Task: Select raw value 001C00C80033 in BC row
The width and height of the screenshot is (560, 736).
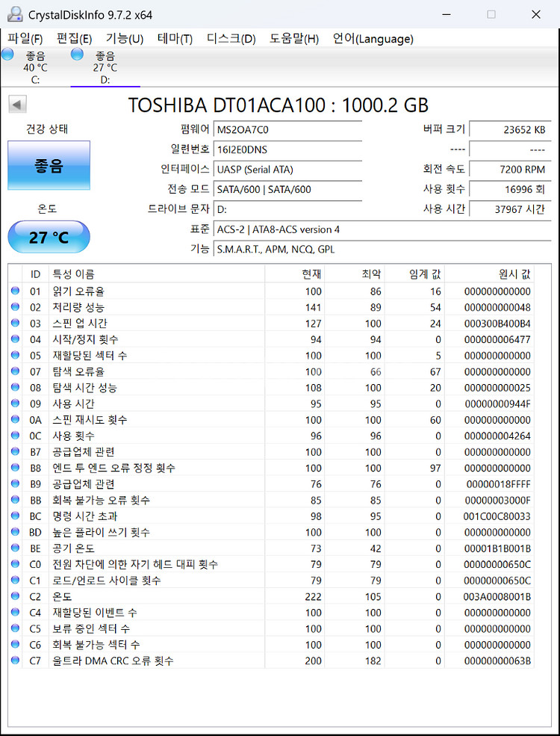Action: [x=497, y=516]
